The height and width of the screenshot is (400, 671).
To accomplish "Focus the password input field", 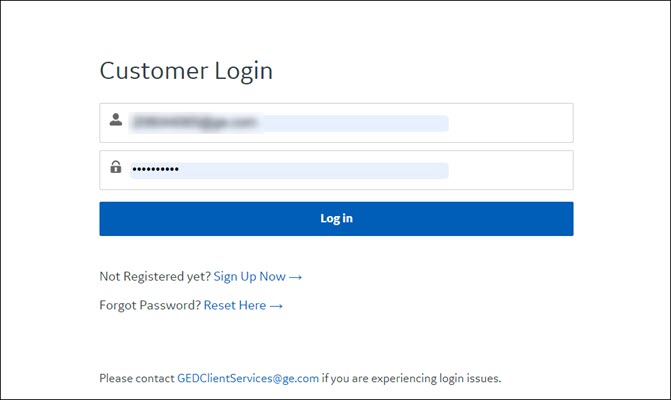I will pos(336,170).
